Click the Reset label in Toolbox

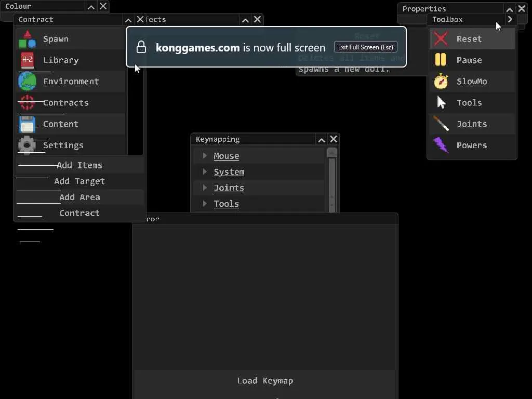(469, 39)
